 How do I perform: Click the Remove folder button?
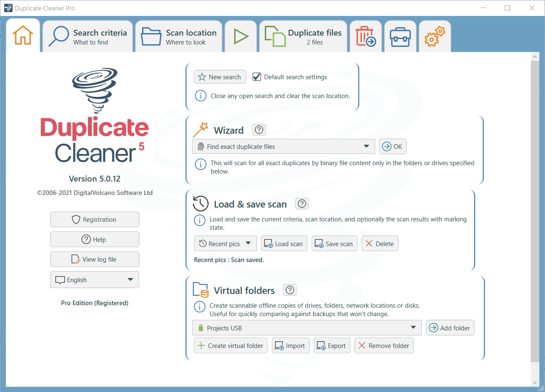point(384,345)
